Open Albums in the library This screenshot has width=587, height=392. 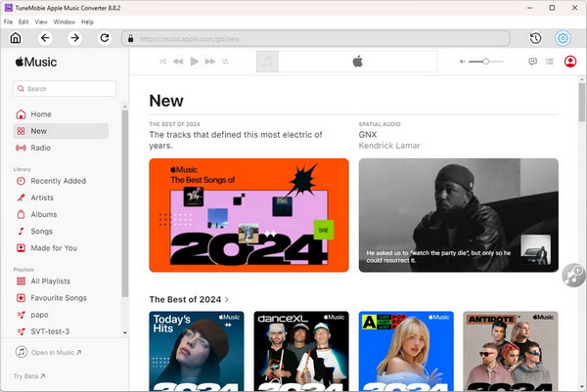(x=61, y=214)
